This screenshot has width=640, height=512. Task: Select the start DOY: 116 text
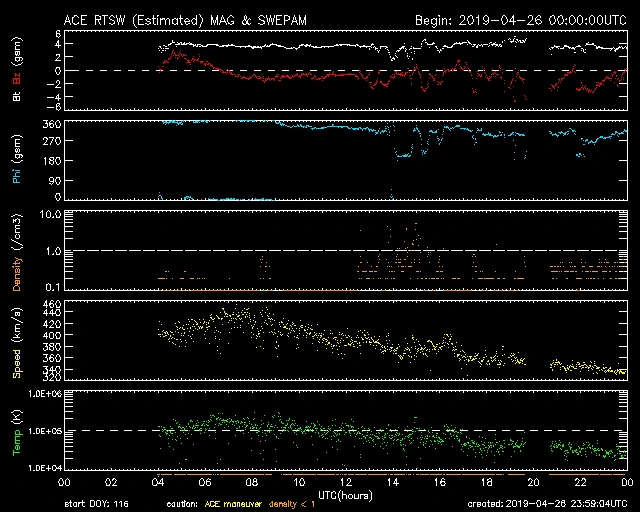click(97, 504)
